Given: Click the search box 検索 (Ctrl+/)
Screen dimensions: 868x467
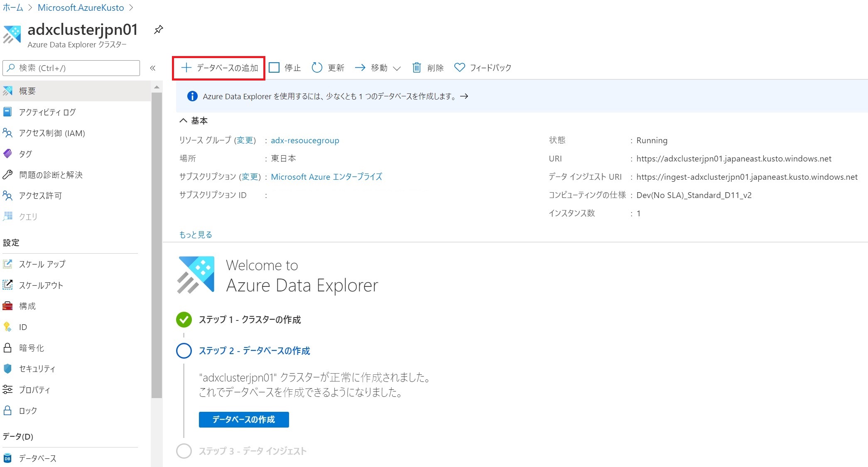Looking at the screenshot, I should [71, 68].
